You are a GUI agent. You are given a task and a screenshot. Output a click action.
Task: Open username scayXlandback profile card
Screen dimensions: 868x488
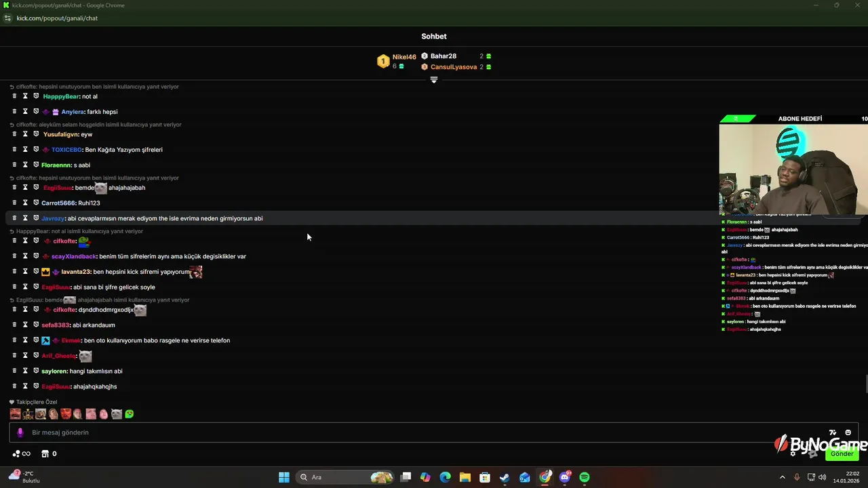point(74,256)
